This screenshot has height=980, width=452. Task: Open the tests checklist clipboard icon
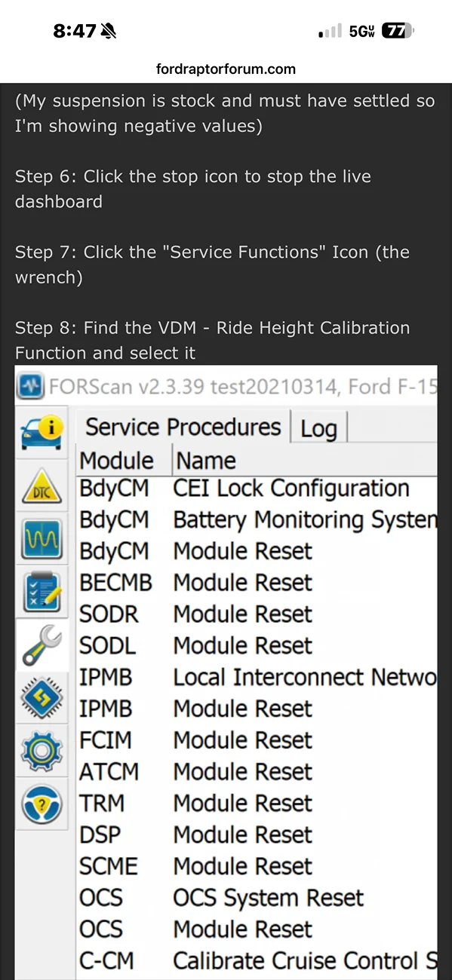tap(42, 593)
